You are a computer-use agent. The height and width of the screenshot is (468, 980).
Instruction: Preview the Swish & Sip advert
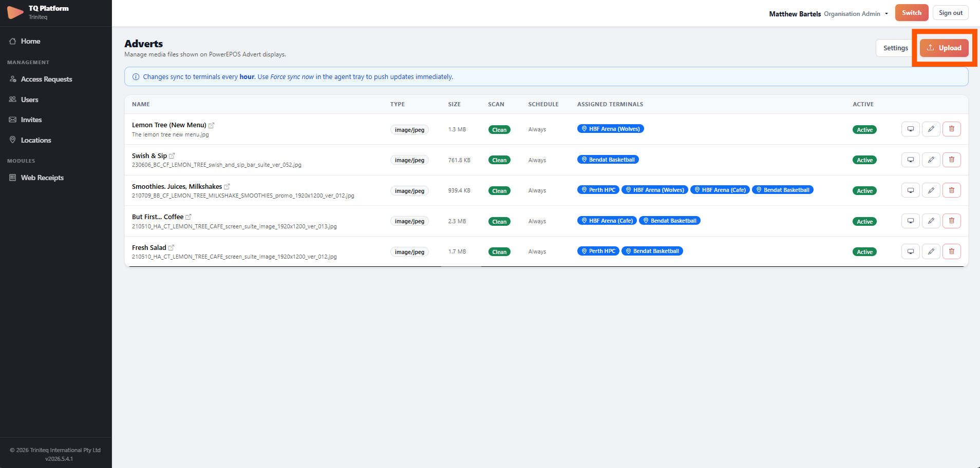(910, 160)
